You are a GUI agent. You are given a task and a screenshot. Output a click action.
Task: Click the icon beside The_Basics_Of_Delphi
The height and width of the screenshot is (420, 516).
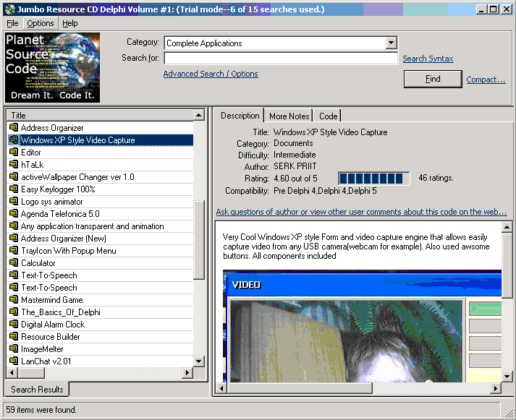tap(14, 312)
